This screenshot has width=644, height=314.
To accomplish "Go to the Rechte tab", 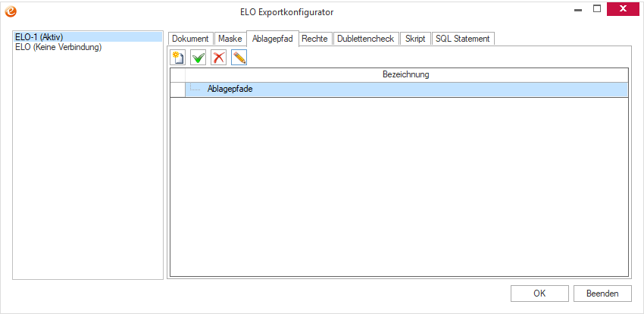I will (x=314, y=39).
